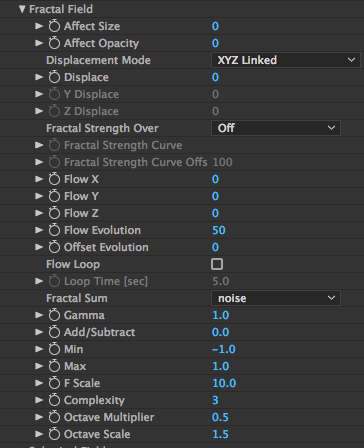Expand the Add/Subtract property triangle
364x448 pixels.
39,332
